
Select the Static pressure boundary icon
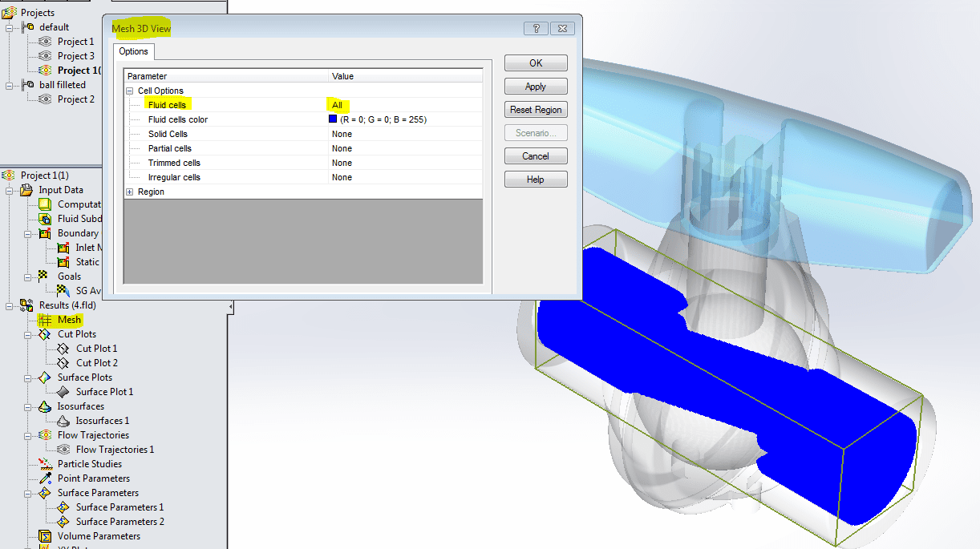click(63, 262)
